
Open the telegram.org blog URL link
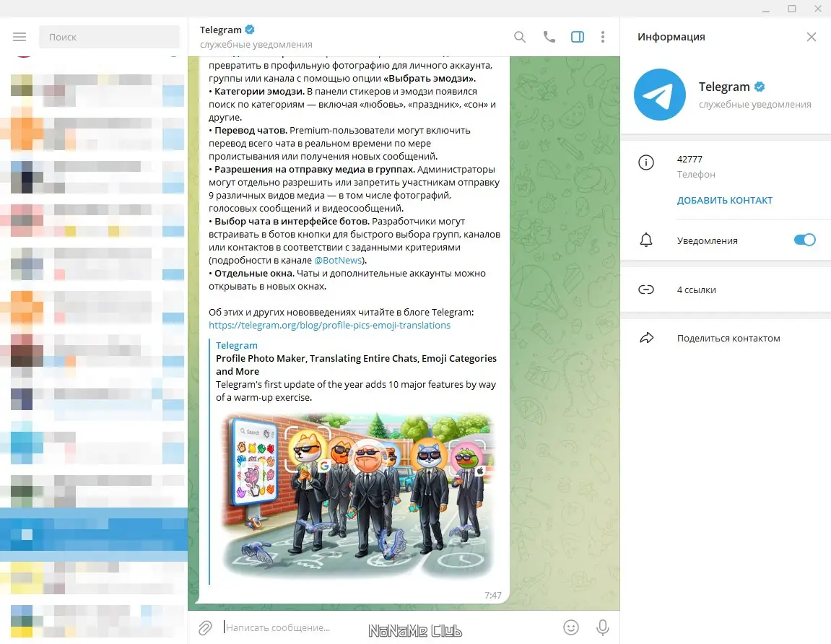329,326
